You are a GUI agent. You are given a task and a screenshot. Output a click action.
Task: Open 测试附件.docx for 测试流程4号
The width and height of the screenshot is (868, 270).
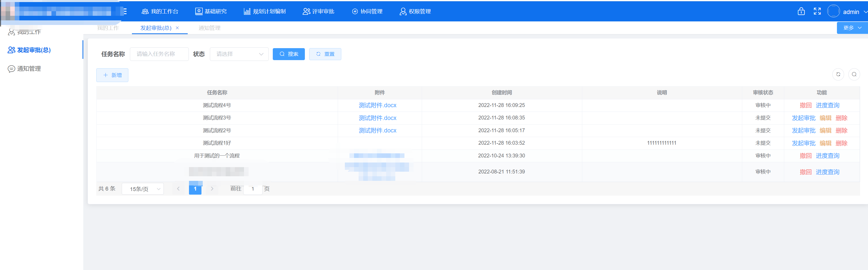click(x=377, y=105)
